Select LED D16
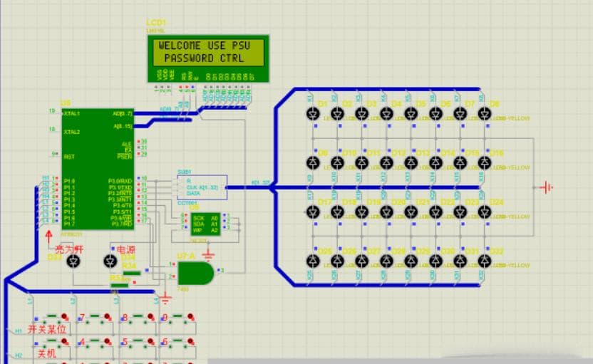This screenshot has height=364, width=593. [485, 162]
